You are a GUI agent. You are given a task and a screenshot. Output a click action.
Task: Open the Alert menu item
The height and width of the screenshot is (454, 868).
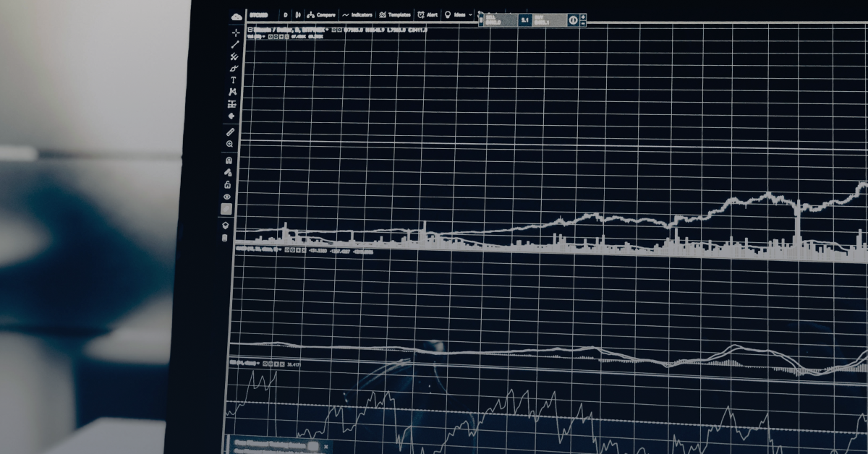click(427, 14)
